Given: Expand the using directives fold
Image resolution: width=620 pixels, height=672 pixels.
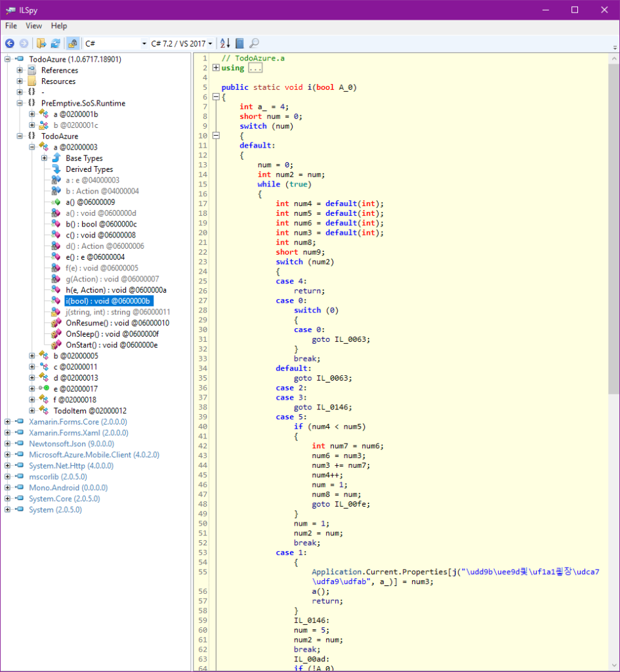Looking at the screenshot, I should point(216,68).
